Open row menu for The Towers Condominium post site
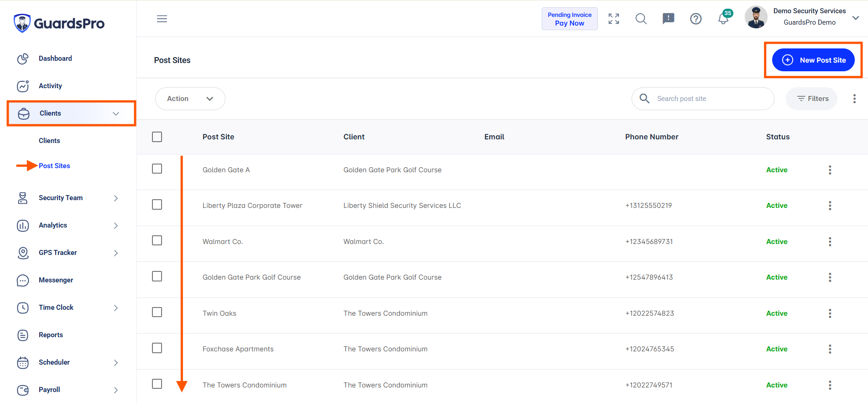This screenshot has height=403, width=868. (830, 385)
